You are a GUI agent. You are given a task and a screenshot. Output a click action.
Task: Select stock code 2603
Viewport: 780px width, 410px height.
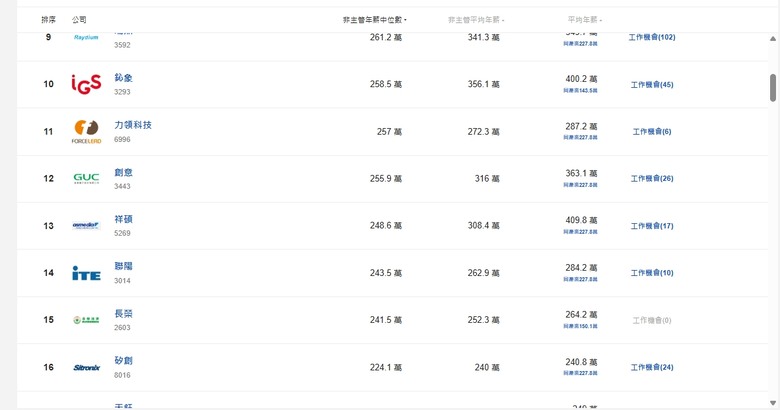[x=122, y=327]
